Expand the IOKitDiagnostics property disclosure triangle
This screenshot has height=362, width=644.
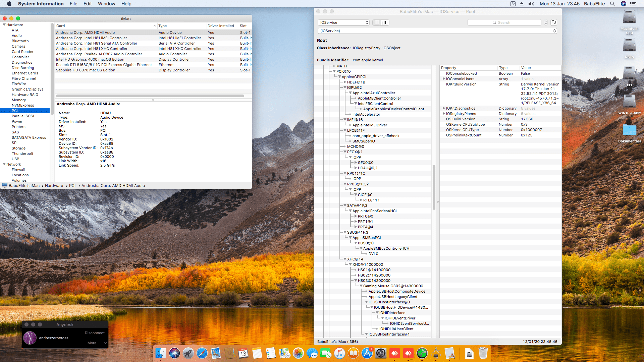click(x=444, y=108)
